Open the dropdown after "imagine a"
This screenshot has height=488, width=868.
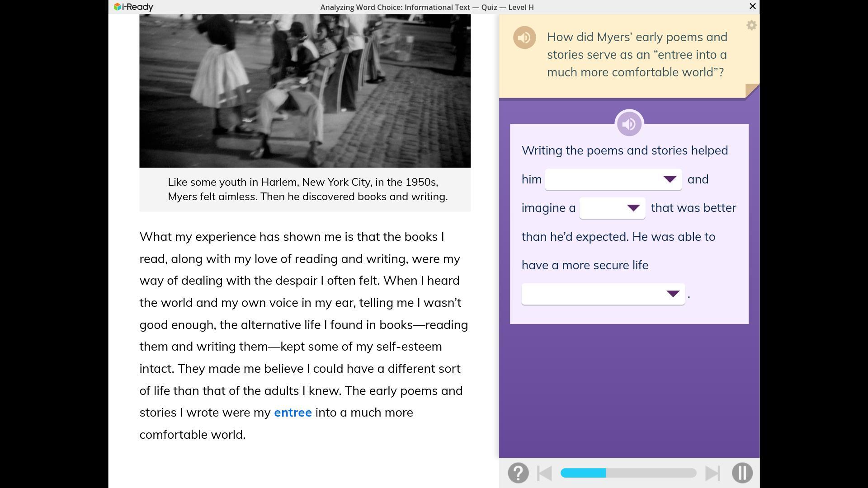point(612,208)
